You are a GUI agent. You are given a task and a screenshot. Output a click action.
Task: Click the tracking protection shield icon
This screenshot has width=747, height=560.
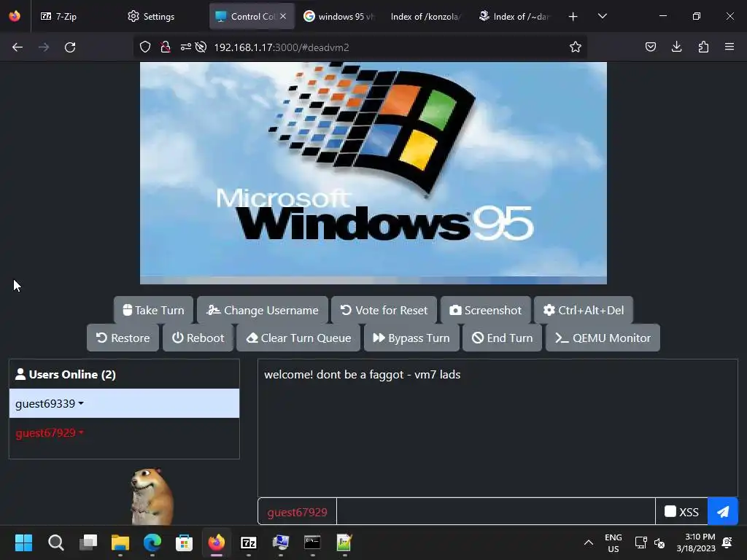[x=145, y=47]
